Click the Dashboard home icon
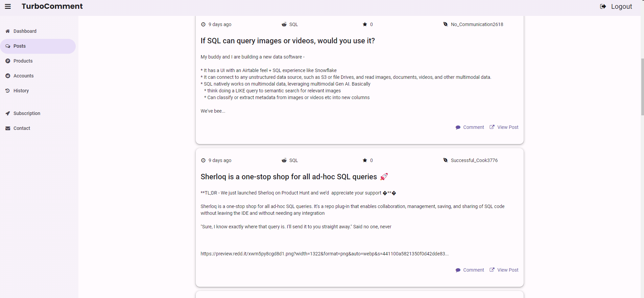This screenshot has width=644, height=298. 8,31
